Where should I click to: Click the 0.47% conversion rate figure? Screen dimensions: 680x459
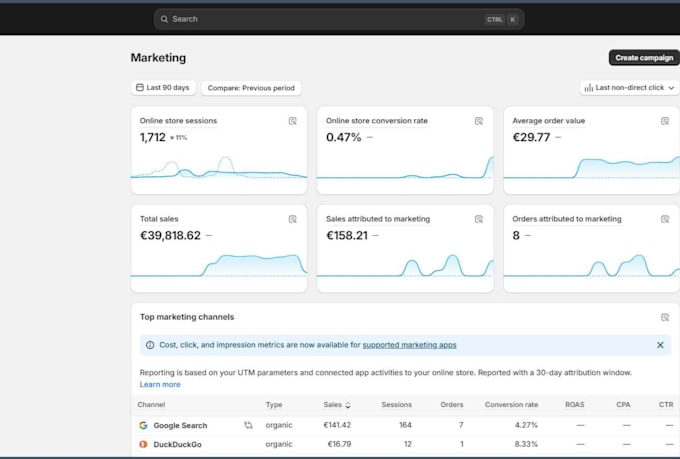coord(343,137)
